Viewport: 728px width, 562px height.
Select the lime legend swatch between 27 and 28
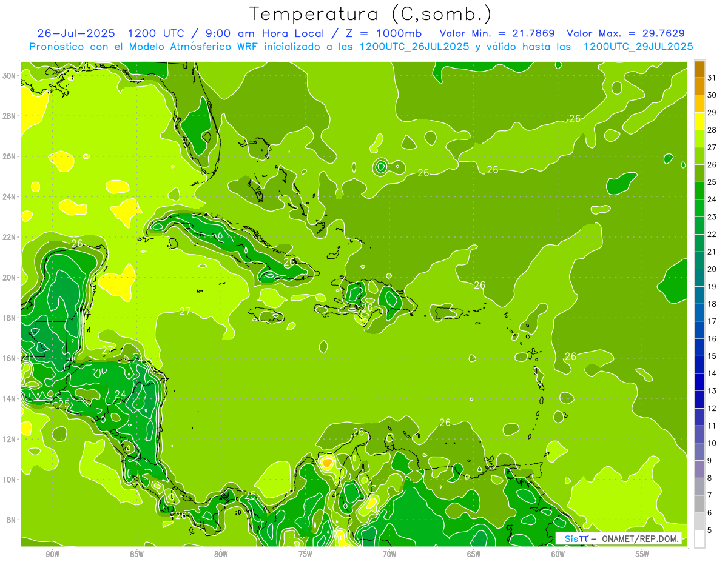coord(699,139)
